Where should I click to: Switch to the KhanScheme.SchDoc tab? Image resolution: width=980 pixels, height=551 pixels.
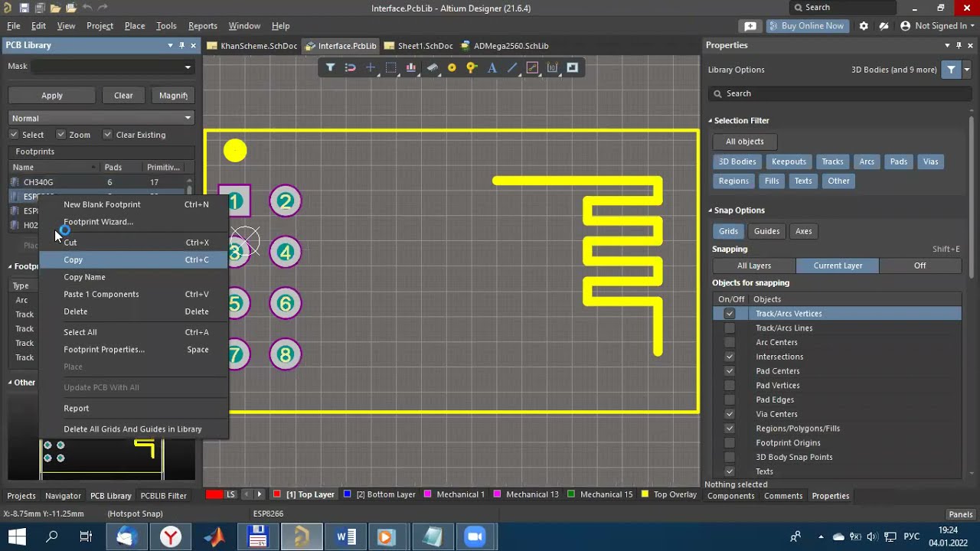(x=253, y=46)
